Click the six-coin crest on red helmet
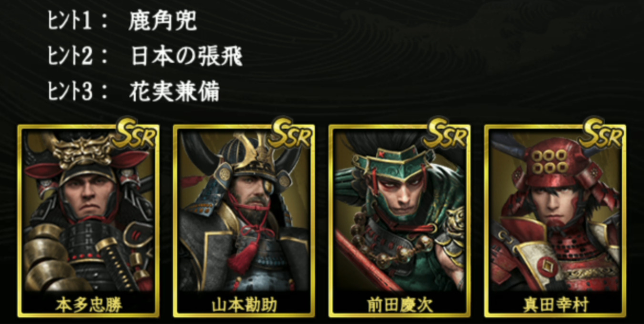 pyautogui.click(x=550, y=161)
